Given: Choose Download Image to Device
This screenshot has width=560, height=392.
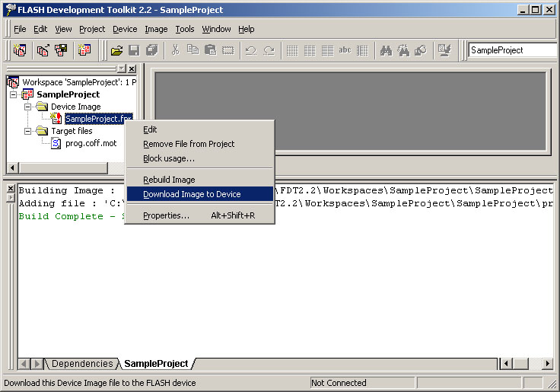Looking at the screenshot, I should (x=192, y=194).
